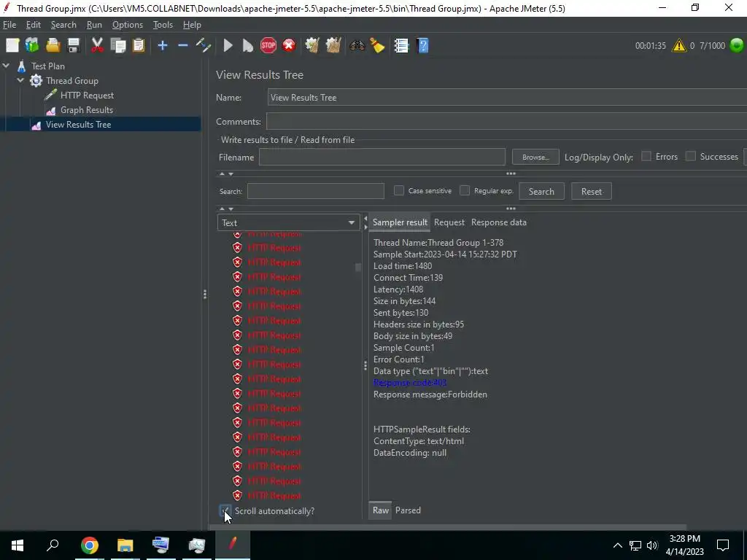Open the Help menu
Image resolution: width=747 pixels, height=560 pixels.
[x=192, y=25]
